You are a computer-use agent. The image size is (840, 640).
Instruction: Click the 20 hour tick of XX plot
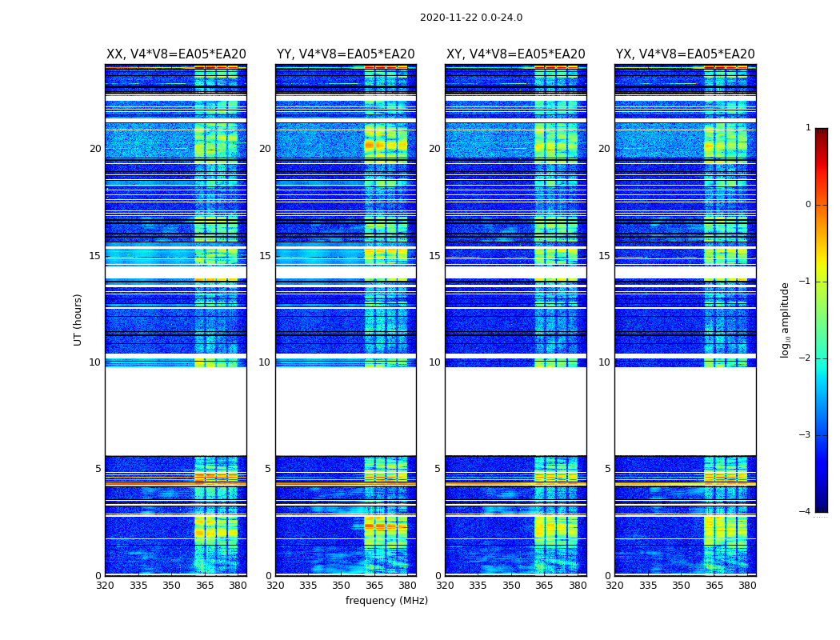95,148
